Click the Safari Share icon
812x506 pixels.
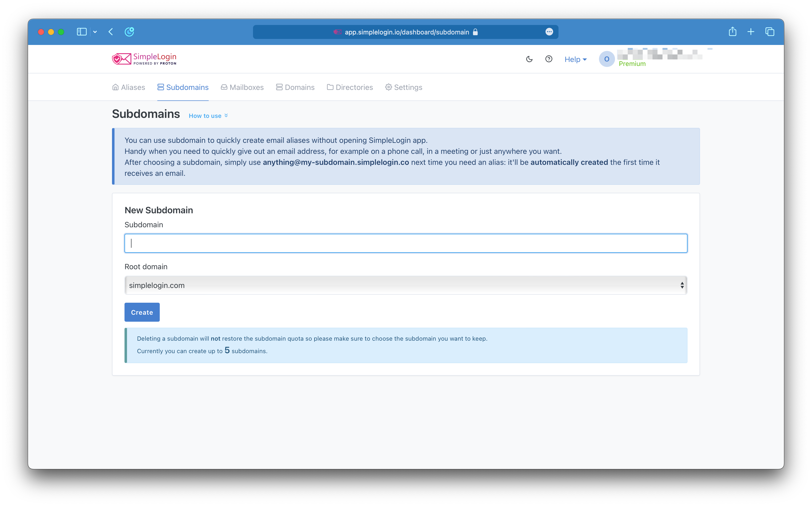pyautogui.click(x=732, y=32)
